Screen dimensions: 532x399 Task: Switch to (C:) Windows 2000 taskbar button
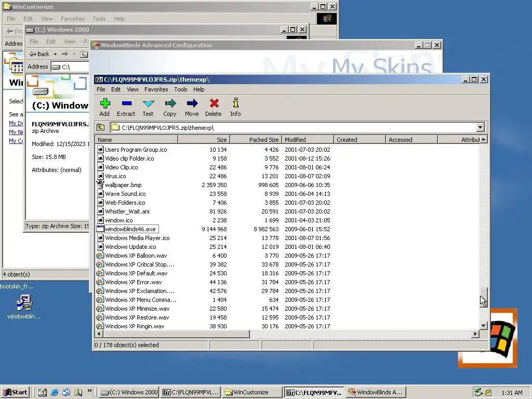(129, 392)
